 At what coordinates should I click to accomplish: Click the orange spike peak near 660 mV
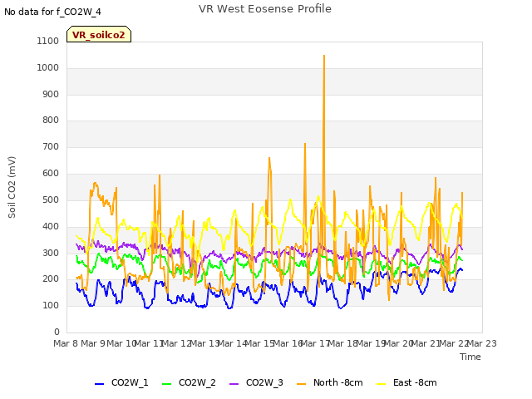269,158
